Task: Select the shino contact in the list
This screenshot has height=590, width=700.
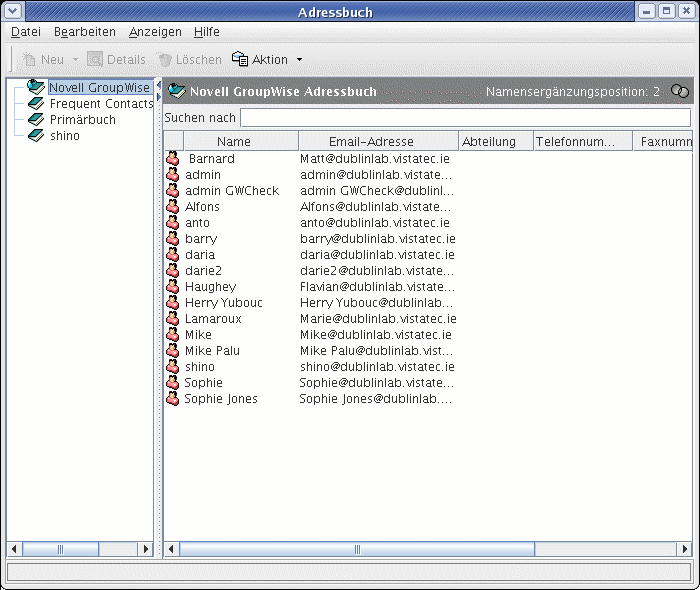Action: click(200, 367)
